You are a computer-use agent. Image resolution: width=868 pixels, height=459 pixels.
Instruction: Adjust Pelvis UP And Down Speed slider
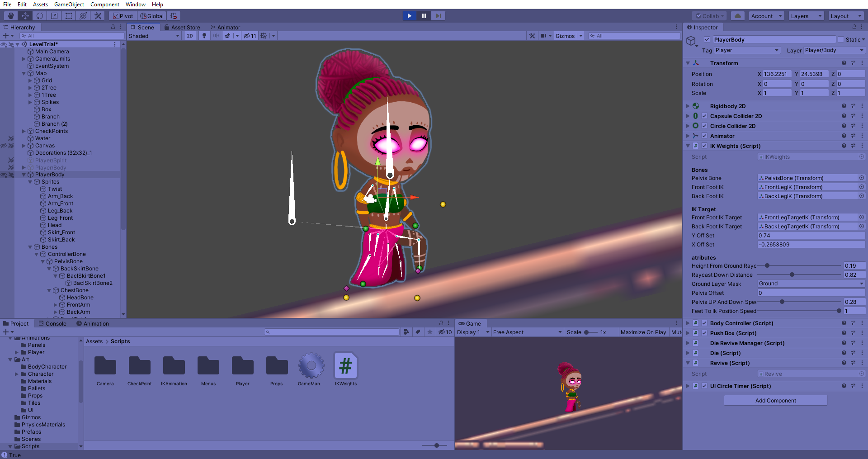[799, 302]
